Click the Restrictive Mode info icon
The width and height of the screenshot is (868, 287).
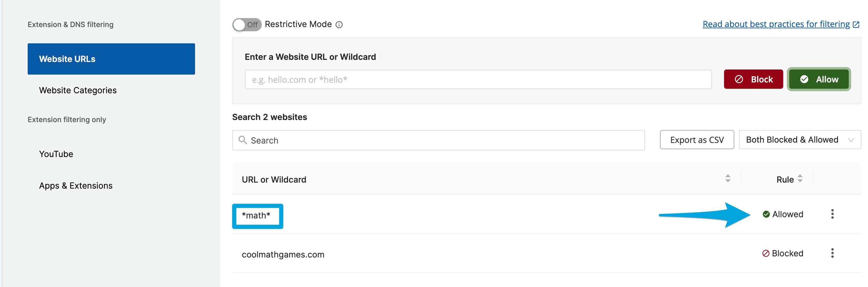coord(339,25)
